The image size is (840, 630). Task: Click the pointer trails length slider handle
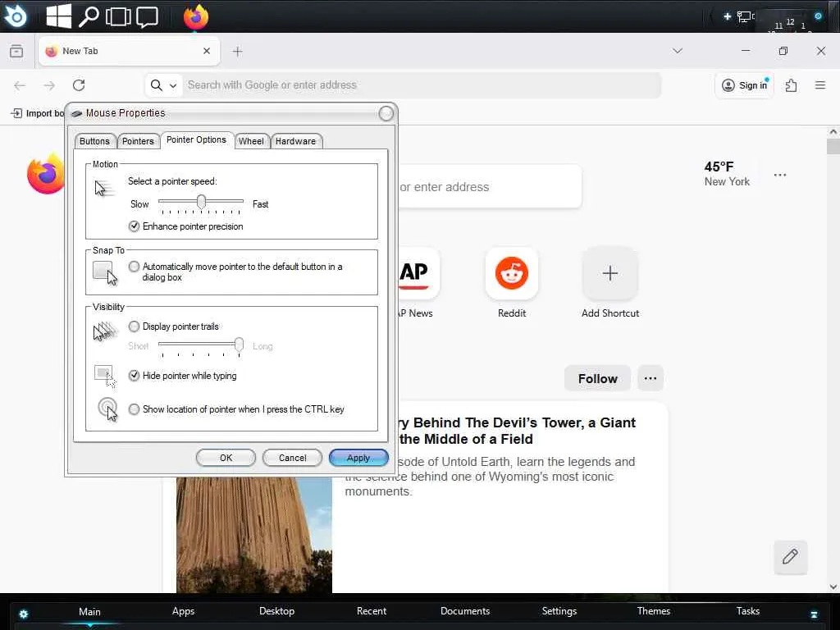coord(239,345)
